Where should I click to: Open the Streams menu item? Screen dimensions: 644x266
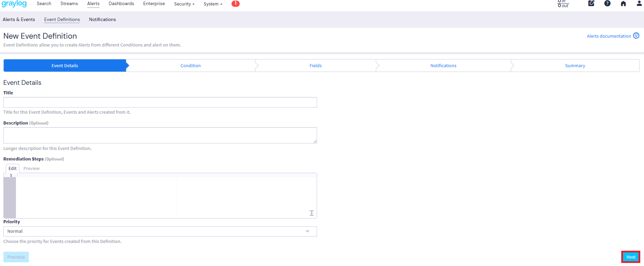point(69,4)
